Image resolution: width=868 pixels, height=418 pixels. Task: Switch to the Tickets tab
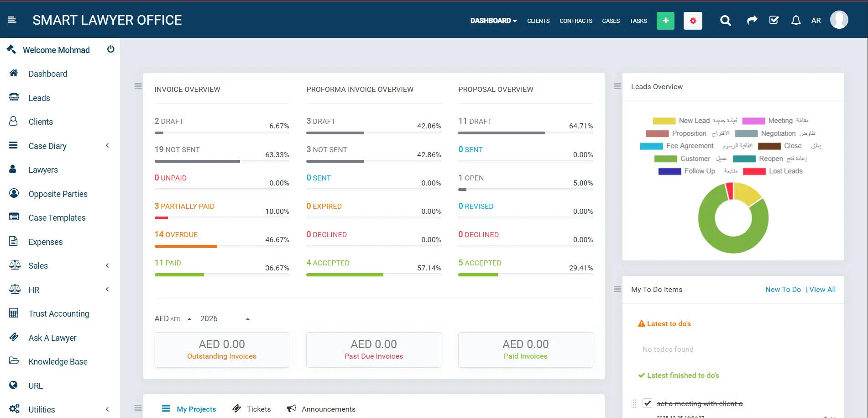pyautogui.click(x=258, y=409)
